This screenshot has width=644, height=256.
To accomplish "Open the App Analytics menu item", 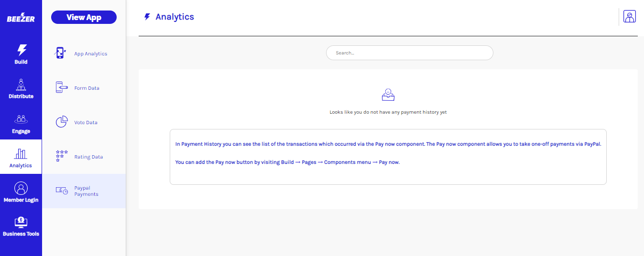I will [x=90, y=54].
